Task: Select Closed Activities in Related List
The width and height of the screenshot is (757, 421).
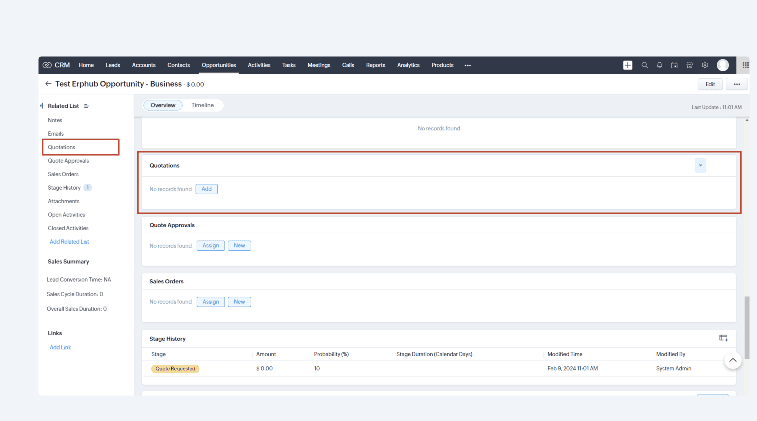Action: tap(68, 228)
